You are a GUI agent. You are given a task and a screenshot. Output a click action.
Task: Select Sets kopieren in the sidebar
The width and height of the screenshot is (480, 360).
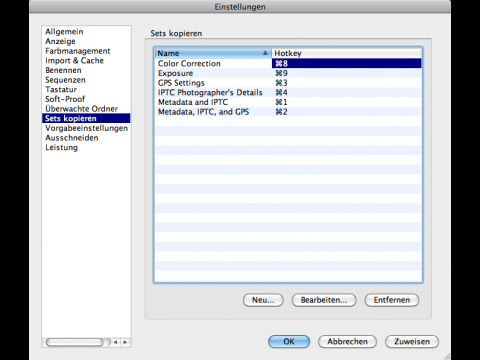pyautogui.click(x=86, y=119)
